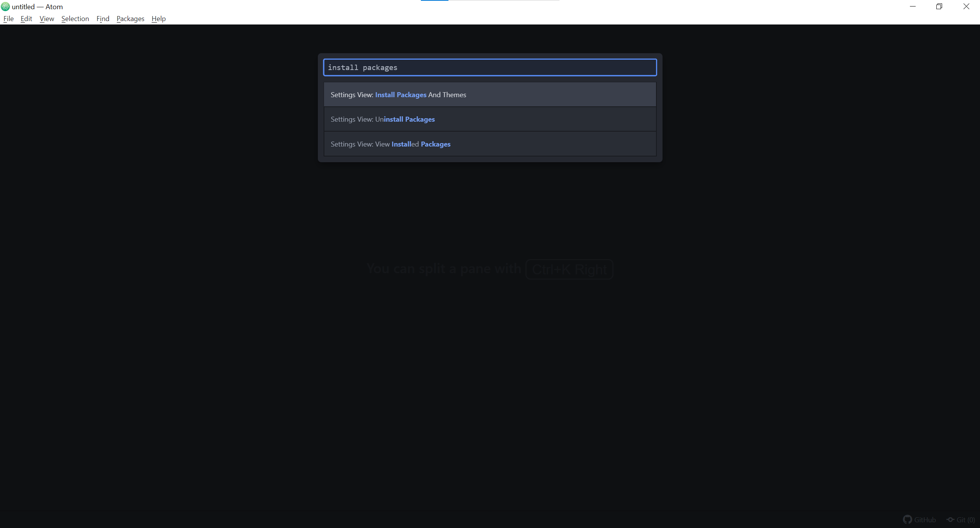Click the Packages menu item

tap(129, 18)
